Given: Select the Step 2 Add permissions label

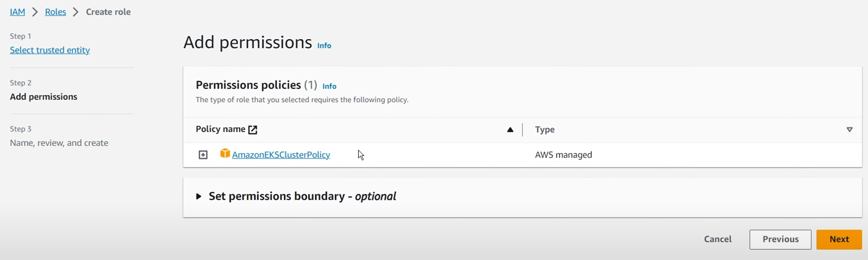Looking at the screenshot, I should click(44, 97).
